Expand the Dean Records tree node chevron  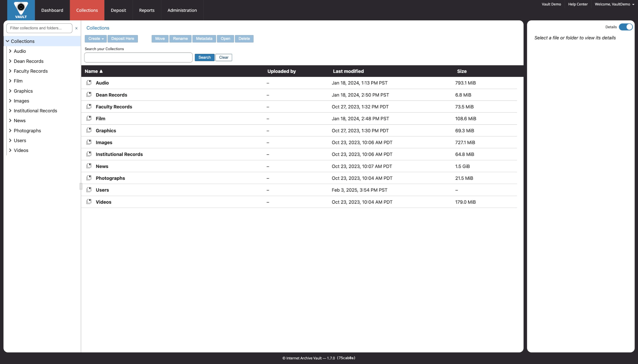[10, 61]
